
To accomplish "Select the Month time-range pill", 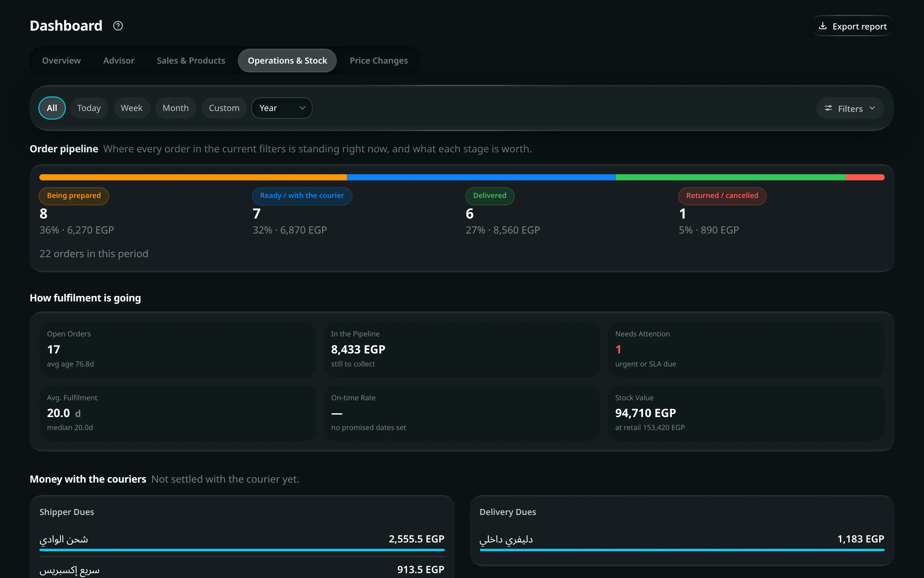I will 176,108.
